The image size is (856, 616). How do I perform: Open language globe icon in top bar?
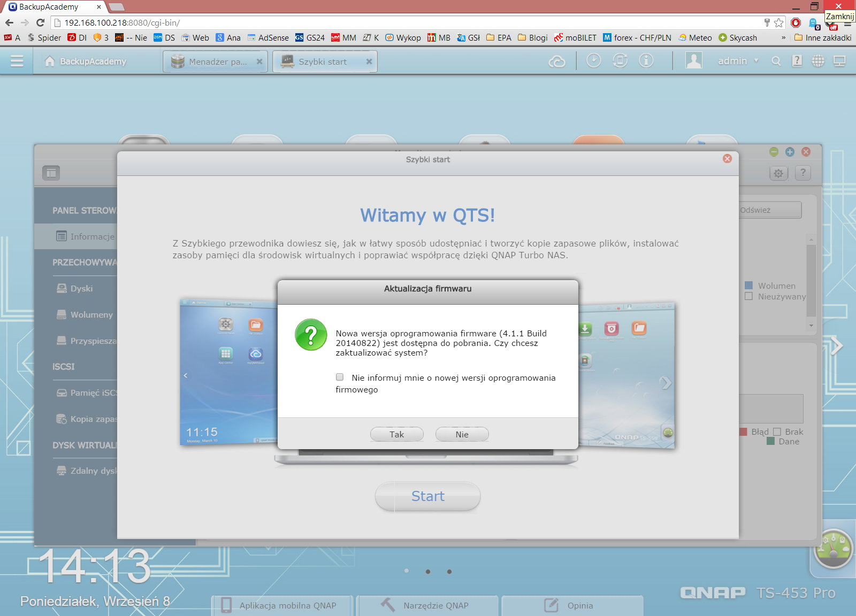tap(818, 61)
